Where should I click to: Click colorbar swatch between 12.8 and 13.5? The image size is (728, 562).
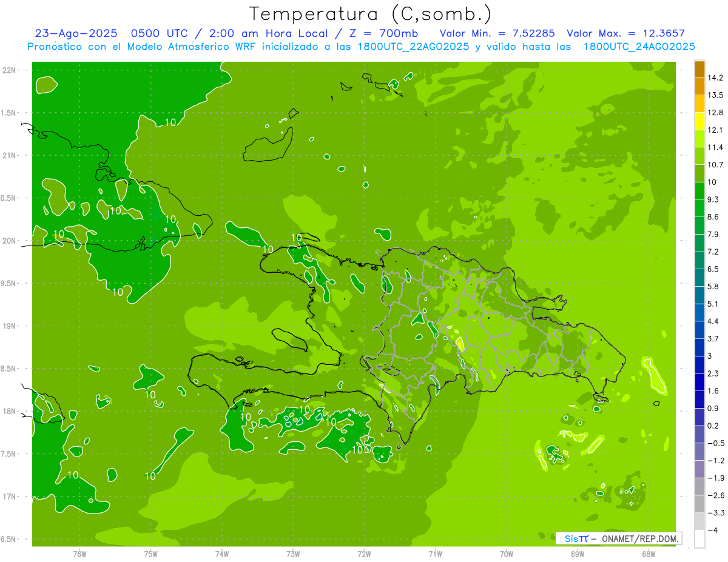coord(699,104)
